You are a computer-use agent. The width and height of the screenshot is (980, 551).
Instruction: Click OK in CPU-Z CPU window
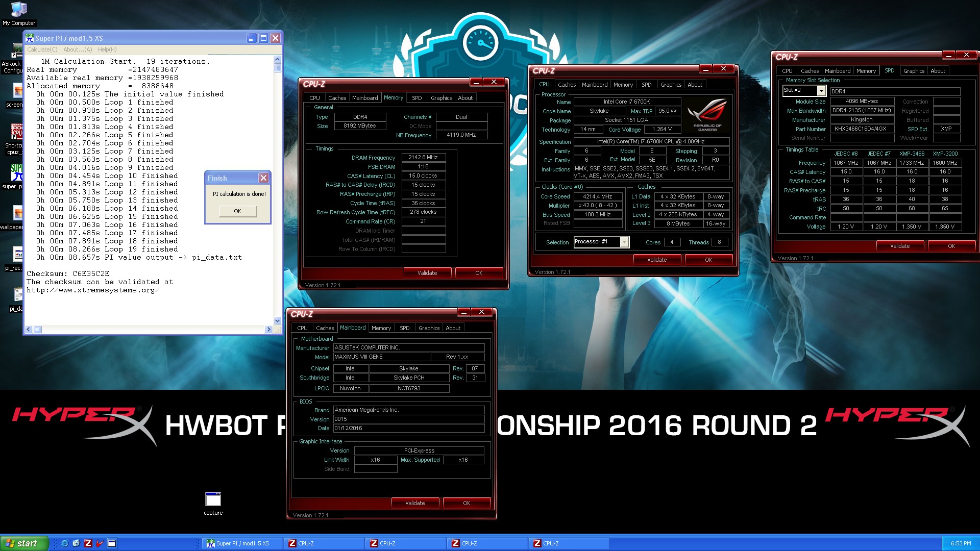tap(708, 260)
